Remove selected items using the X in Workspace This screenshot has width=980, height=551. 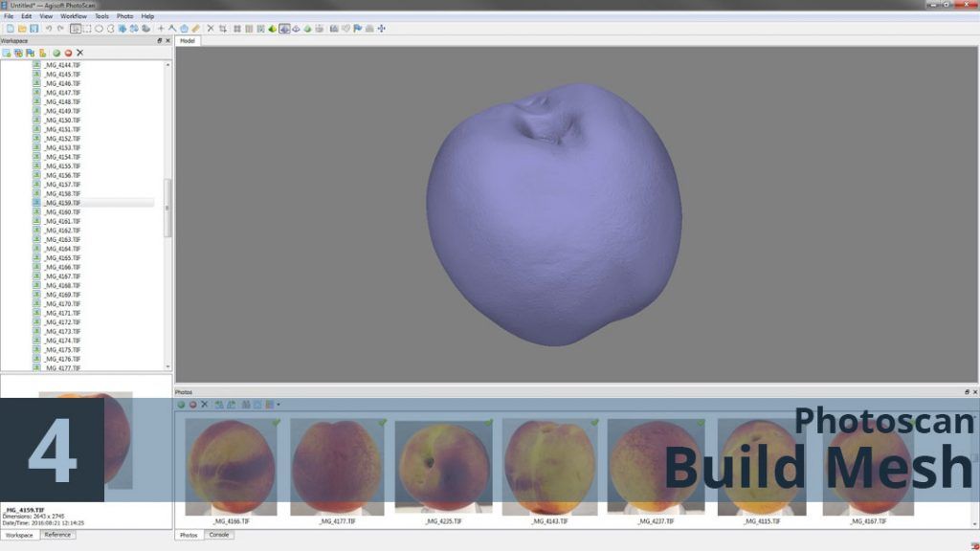click(79, 52)
